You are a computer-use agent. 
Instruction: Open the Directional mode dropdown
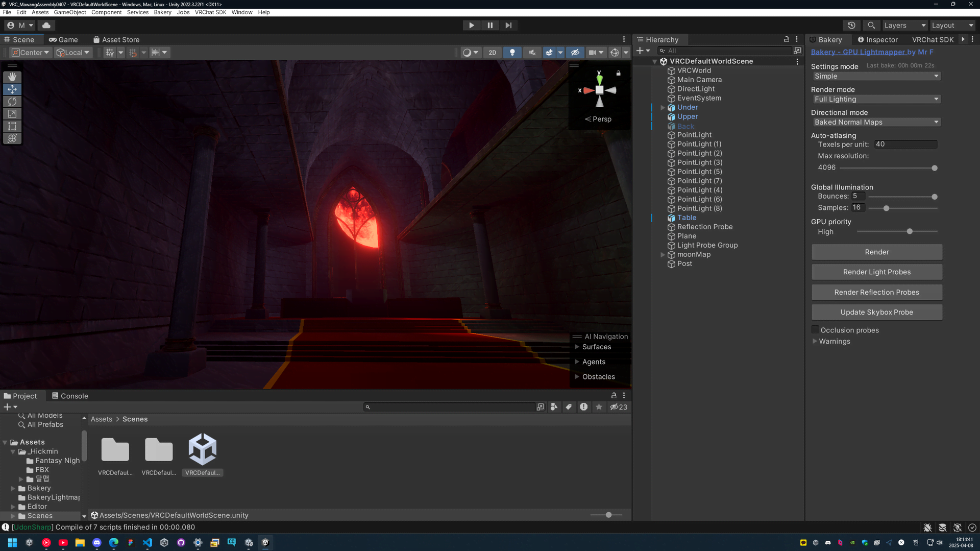point(876,122)
